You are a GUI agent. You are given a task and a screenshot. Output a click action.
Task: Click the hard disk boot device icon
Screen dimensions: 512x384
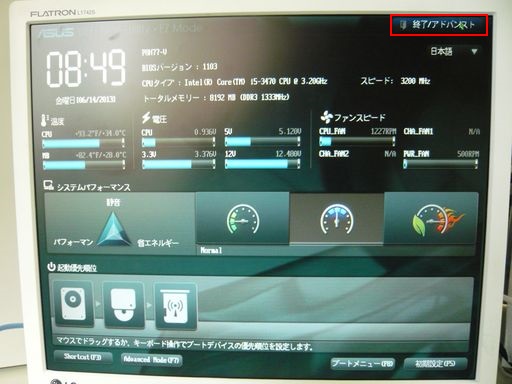(74, 304)
